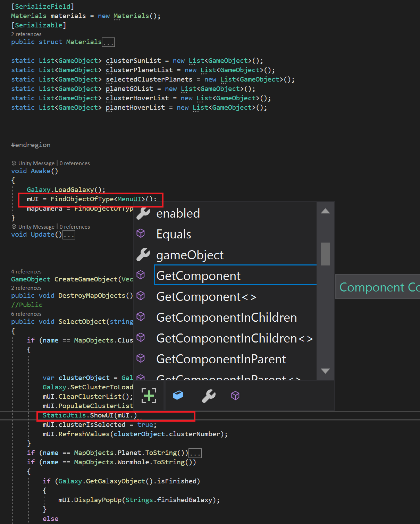Toggle the green plus IntelliSense filter
This screenshot has height=524, width=420.
[x=149, y=396]
